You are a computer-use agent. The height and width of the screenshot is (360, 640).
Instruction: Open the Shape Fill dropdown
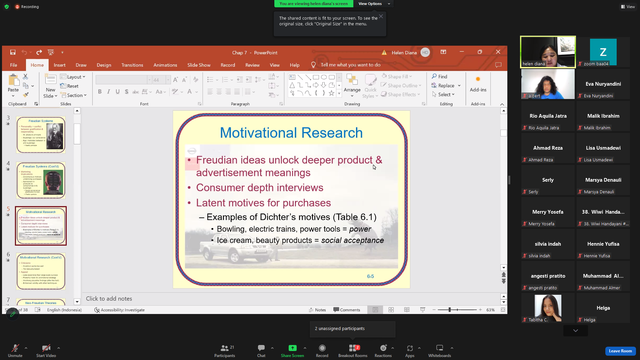(397, 76)
